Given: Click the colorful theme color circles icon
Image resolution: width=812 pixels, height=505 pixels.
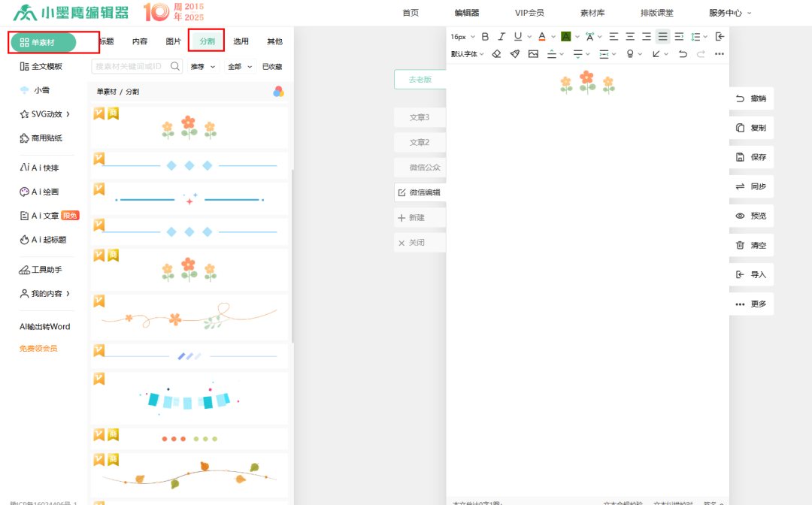Looking at the screenshot, I should [x=278, y=92].
